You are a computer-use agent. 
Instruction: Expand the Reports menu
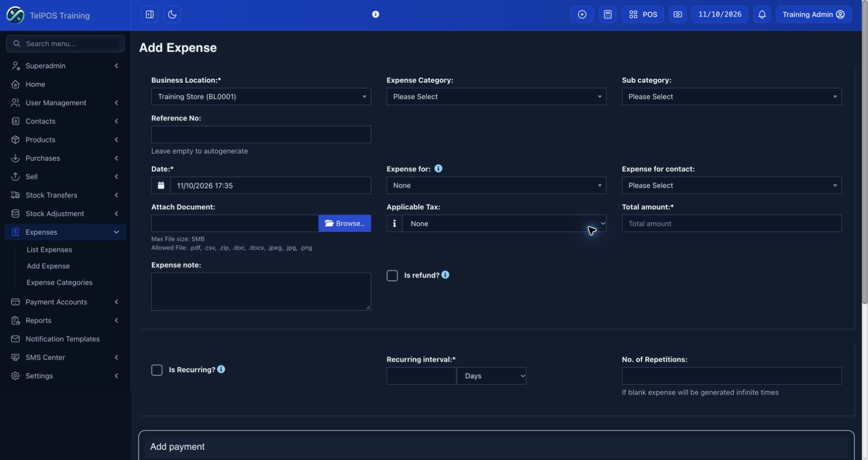point(65,320)
